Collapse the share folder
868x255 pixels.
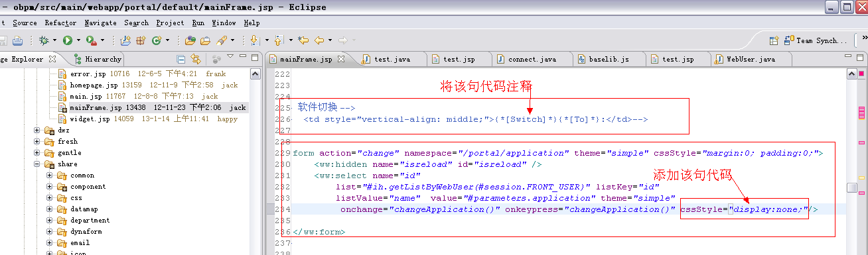(37, 164)
